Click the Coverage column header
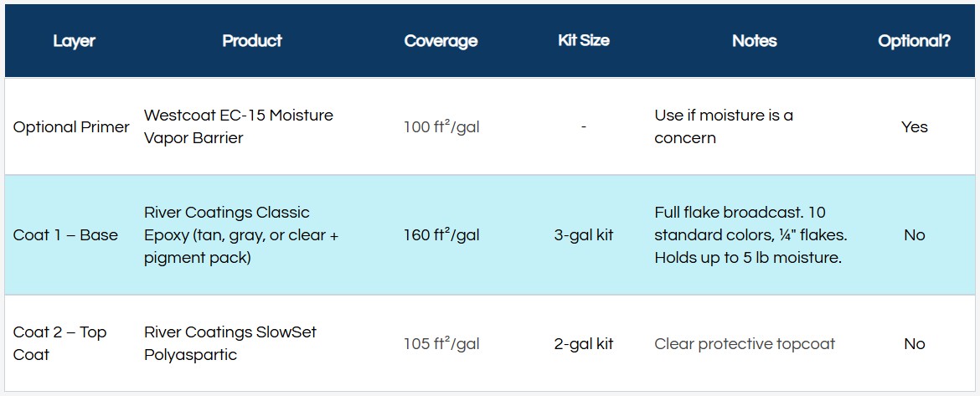This screenshot has height=396, width=980. point(441,41)
